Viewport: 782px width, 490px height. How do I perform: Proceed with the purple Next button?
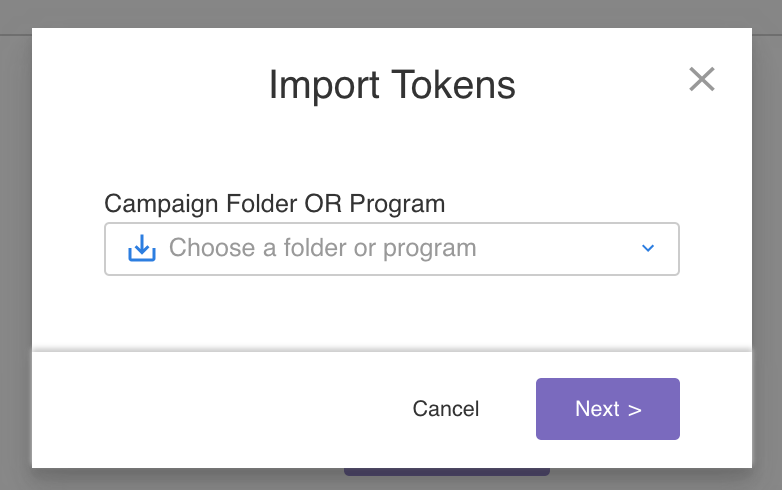607,409
